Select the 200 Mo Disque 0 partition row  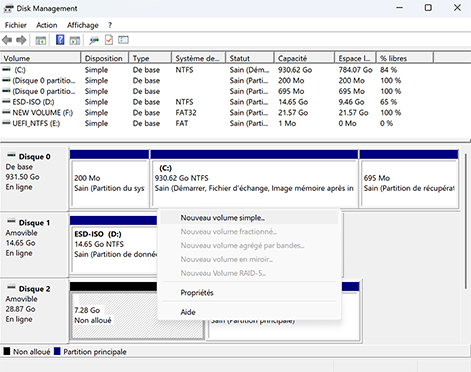coord(217,80)
